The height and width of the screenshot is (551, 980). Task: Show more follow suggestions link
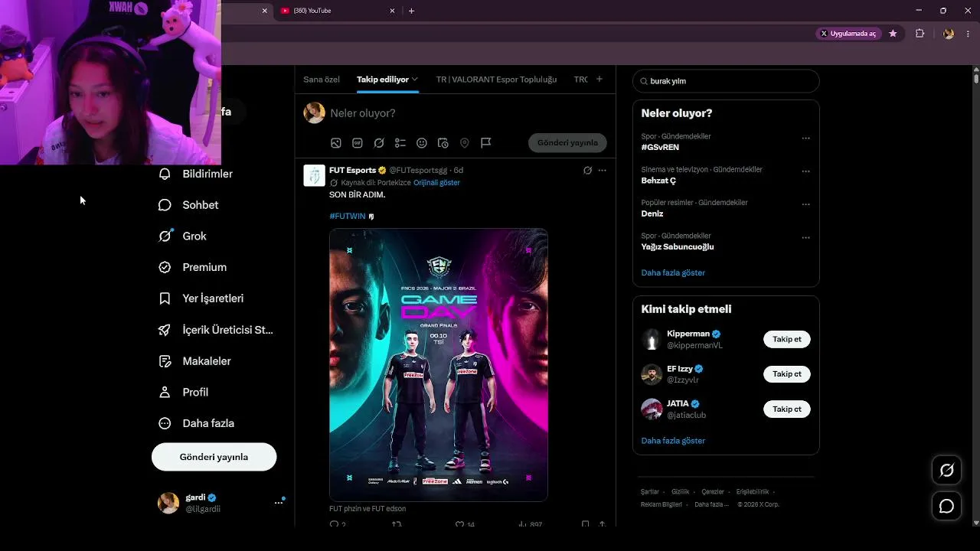673,441
